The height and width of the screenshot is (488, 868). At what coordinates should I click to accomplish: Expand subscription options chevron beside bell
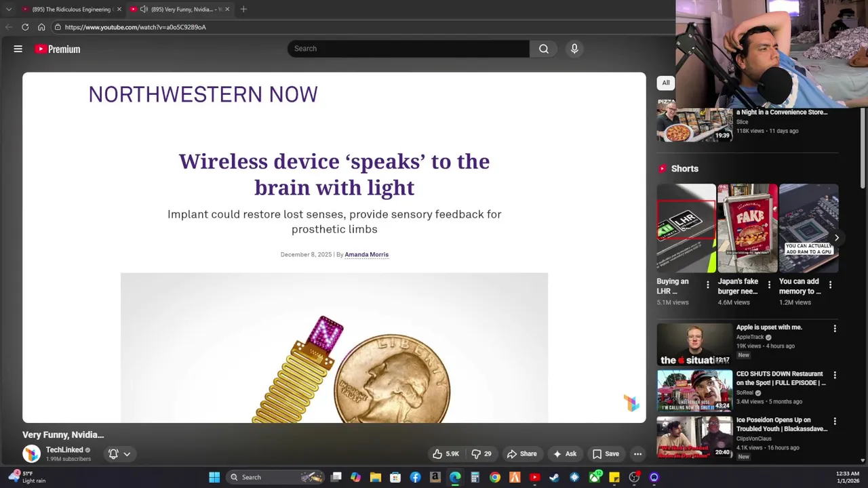click(x=127, y=454)
